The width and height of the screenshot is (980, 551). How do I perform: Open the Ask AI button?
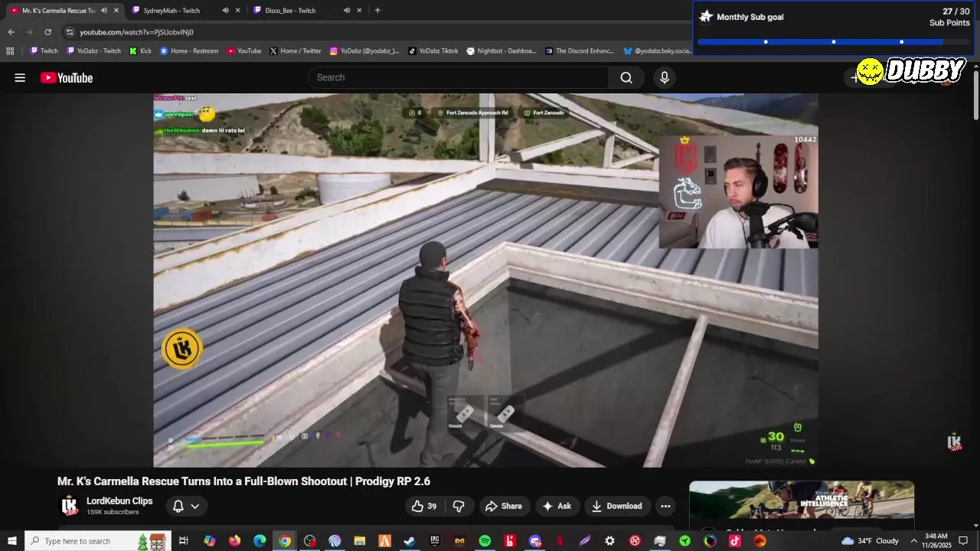557,506
